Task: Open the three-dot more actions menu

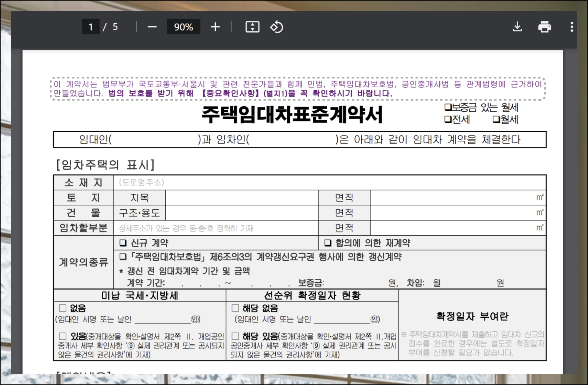Action: pos(572,27)
